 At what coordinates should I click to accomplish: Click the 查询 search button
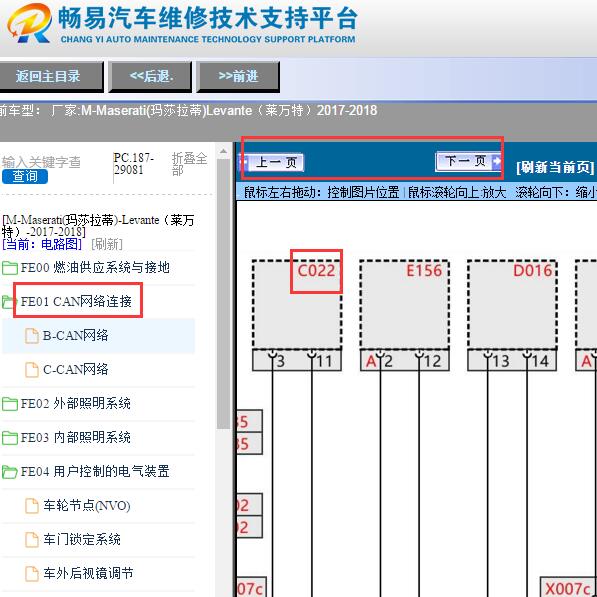pyautogui.click(x=25, y=177)
